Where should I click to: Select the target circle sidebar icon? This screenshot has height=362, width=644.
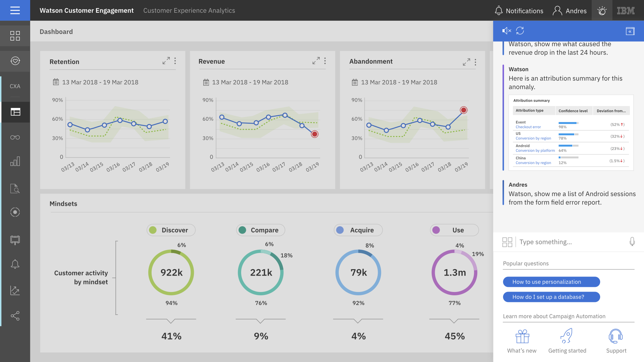15,212
